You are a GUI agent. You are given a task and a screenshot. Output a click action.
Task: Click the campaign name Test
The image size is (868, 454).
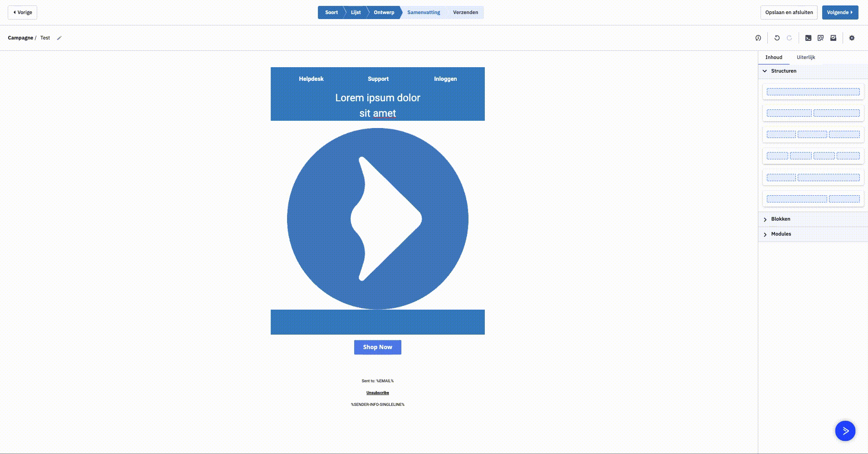(45, 38)
